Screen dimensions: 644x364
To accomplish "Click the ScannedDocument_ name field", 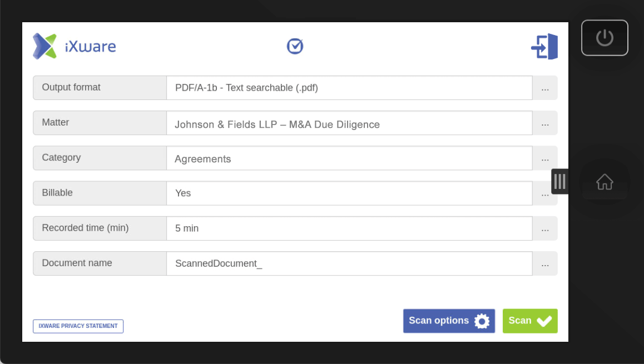I will (349, 263).
